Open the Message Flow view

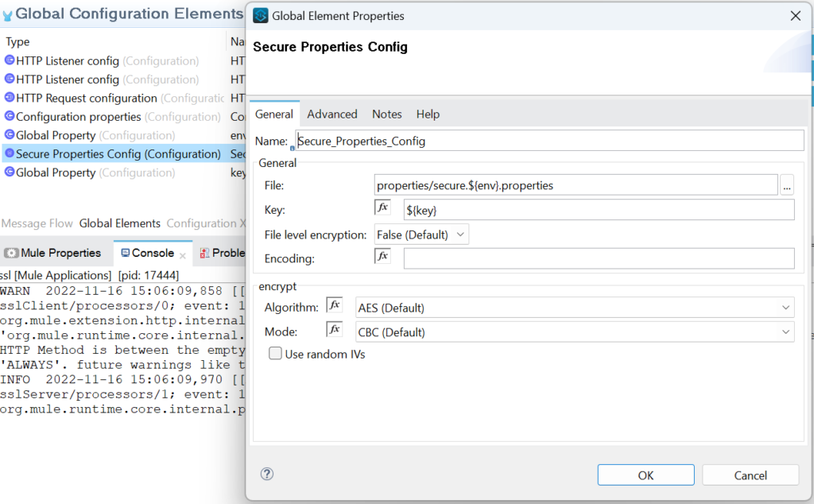point(37,223)
